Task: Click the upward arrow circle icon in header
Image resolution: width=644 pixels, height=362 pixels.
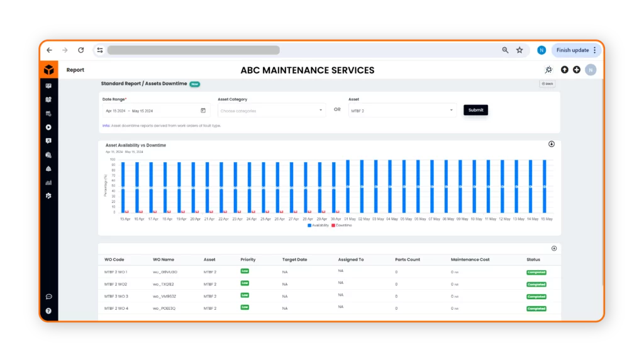Action: tap(565, 70)
